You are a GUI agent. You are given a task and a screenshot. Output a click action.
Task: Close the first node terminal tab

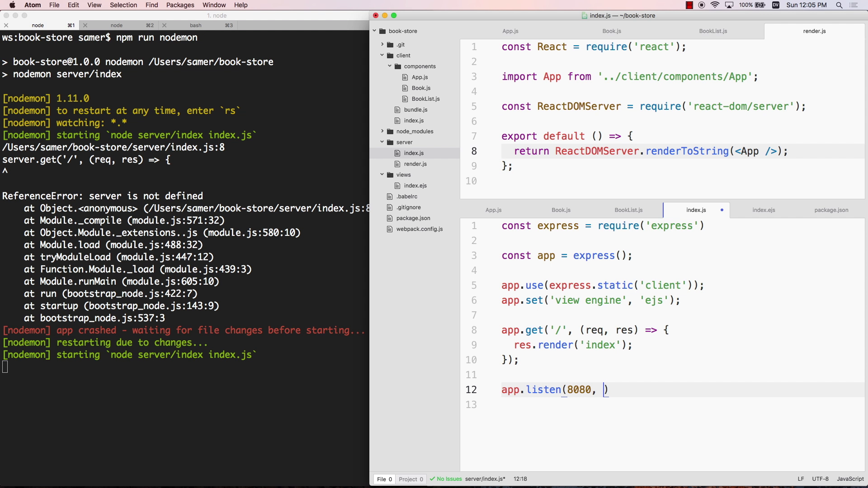pos(6,25)
